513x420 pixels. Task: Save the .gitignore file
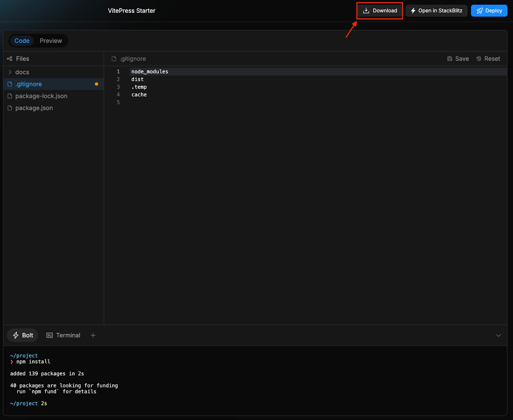pos(458,59)
